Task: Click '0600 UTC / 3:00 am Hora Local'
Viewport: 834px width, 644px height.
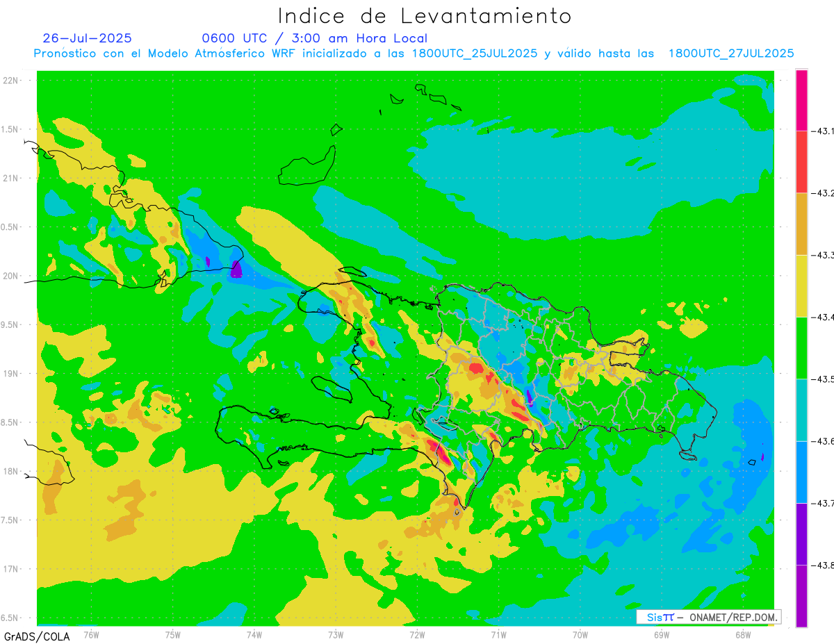Action: (x=314, y=38)
